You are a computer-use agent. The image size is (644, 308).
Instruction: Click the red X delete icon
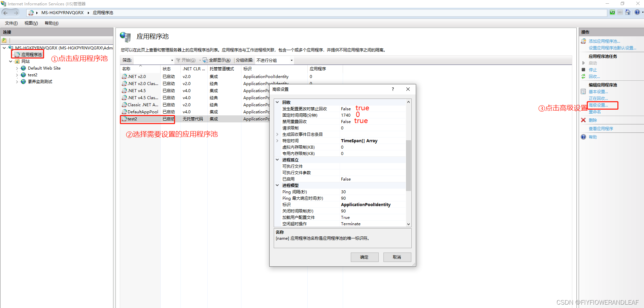pos(583,120)
